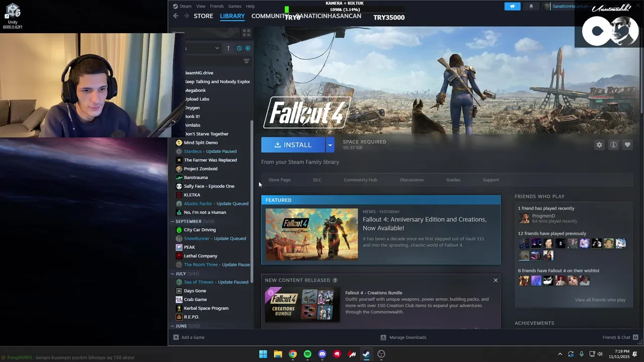Click View all friends who play

(600, 300)
